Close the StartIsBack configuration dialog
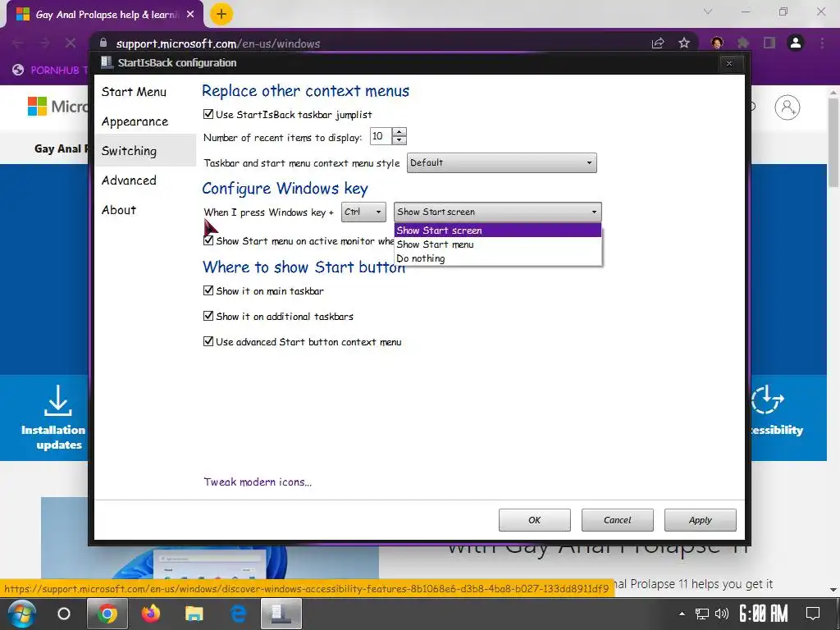The width and height of the screenshot is (840, 630). point(729,63)
